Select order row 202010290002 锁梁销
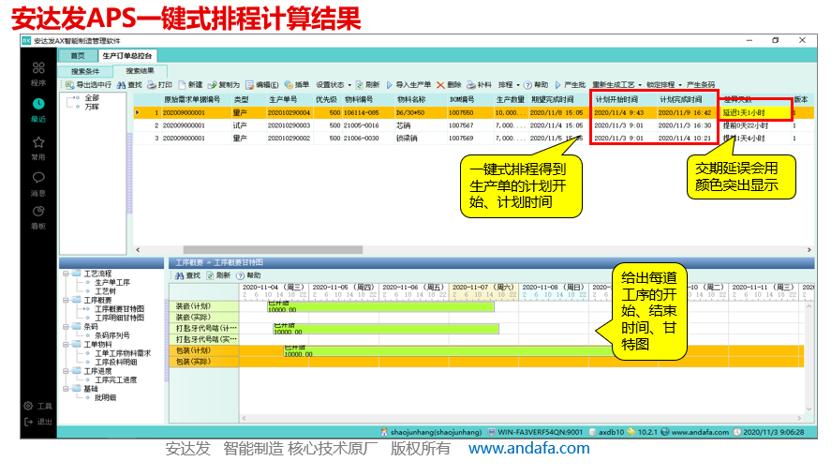The width and height of the screenshot is (834, 468). [x=473, y=138]
